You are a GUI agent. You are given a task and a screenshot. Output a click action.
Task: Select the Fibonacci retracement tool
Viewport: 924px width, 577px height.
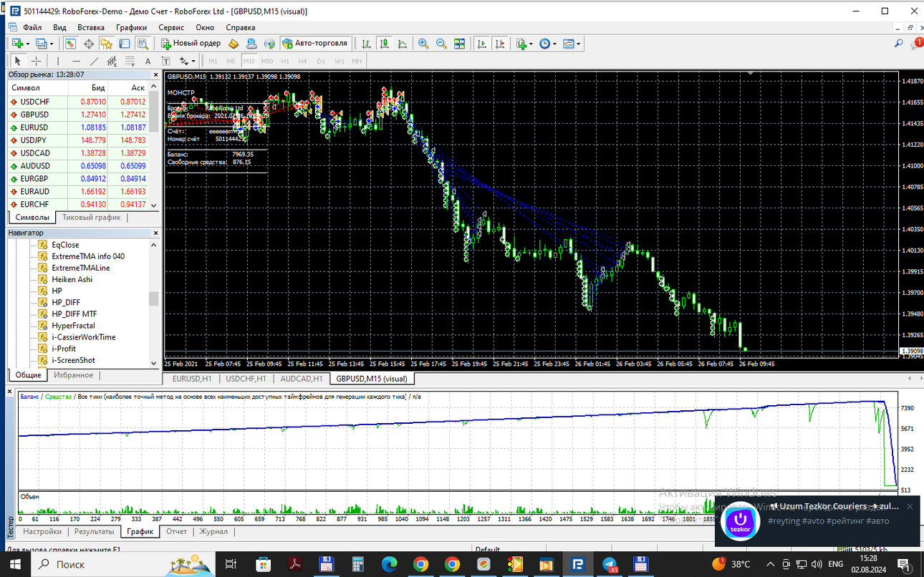[130, 61]
